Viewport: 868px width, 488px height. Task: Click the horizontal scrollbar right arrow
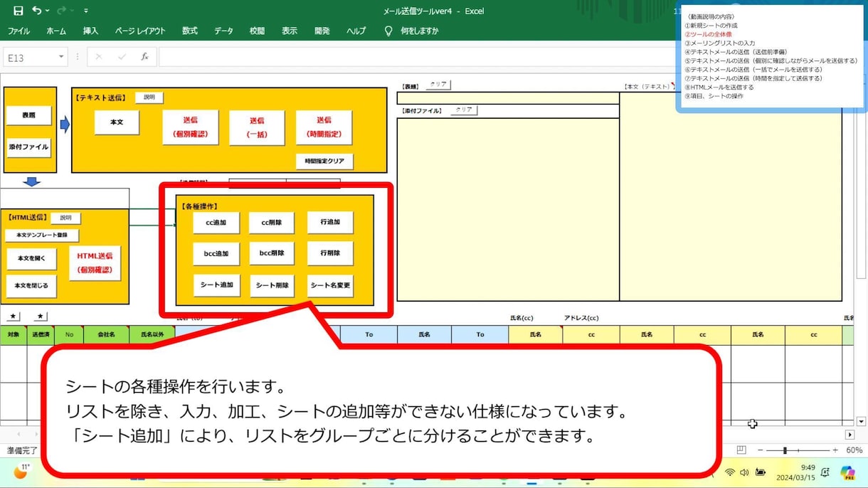pyautogui.click(x=850, y=434)
